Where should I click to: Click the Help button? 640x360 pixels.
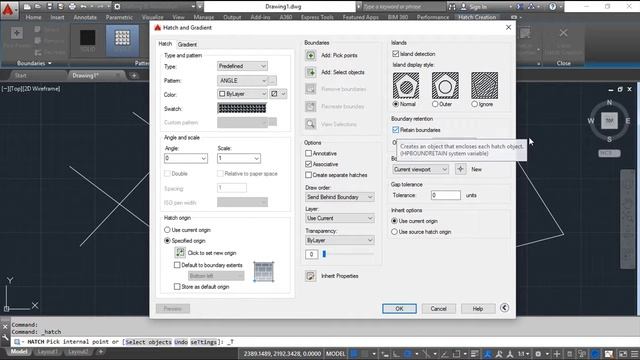[x=478, y=309]
